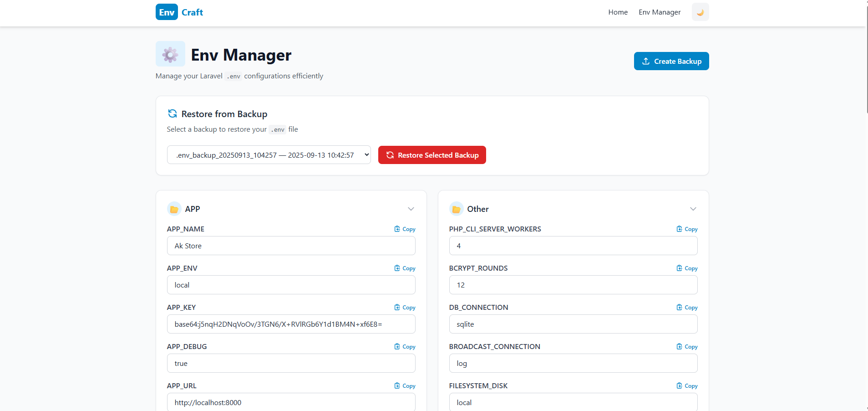Image resolution: width=868 pixels, height=411 pixels.
Task: Click the Create Backup button
Action: 671,61
